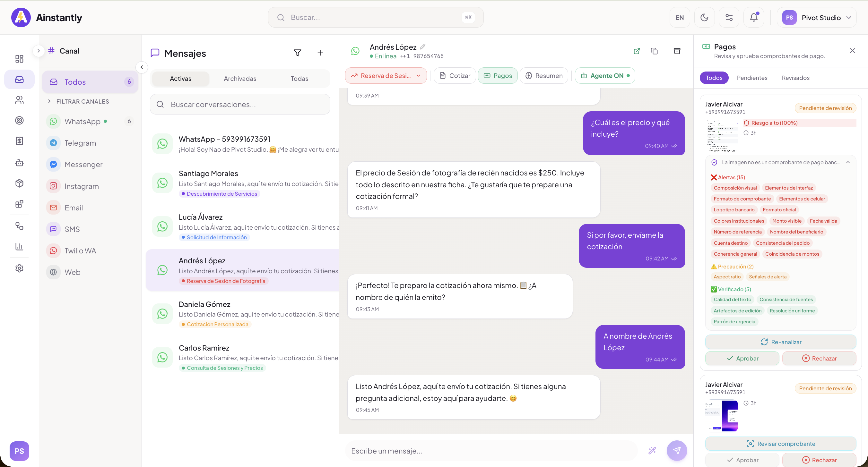Open conversation in external window icon
The width and height of the screenshot is (868, 467).
click(x=637, y=51)
